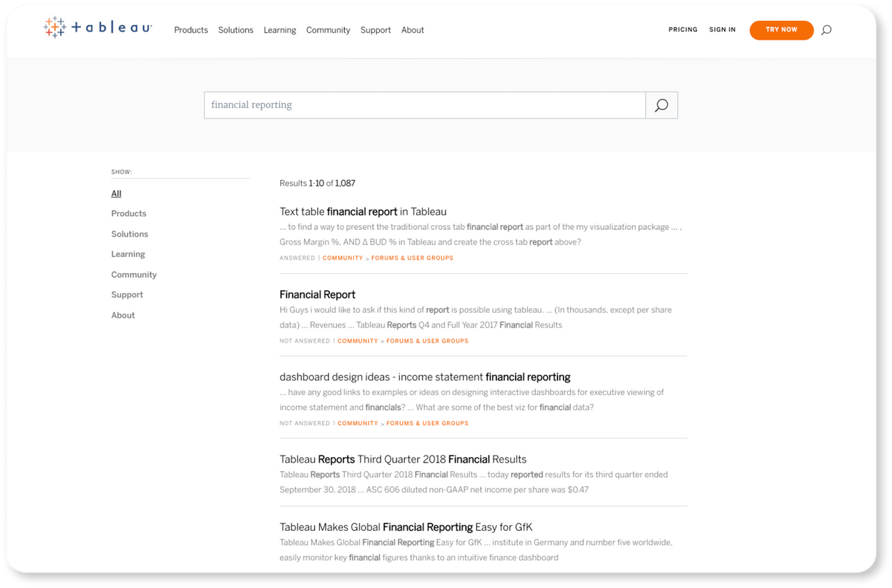Open the Solutions navigation menu
Screen dimensions: 892x588
coord(236,30)
